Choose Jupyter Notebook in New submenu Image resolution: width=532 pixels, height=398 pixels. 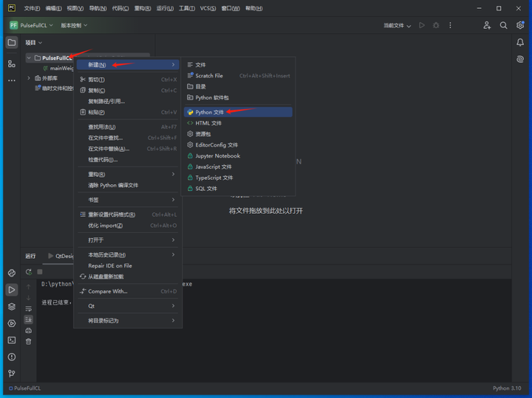coord(238,156)
